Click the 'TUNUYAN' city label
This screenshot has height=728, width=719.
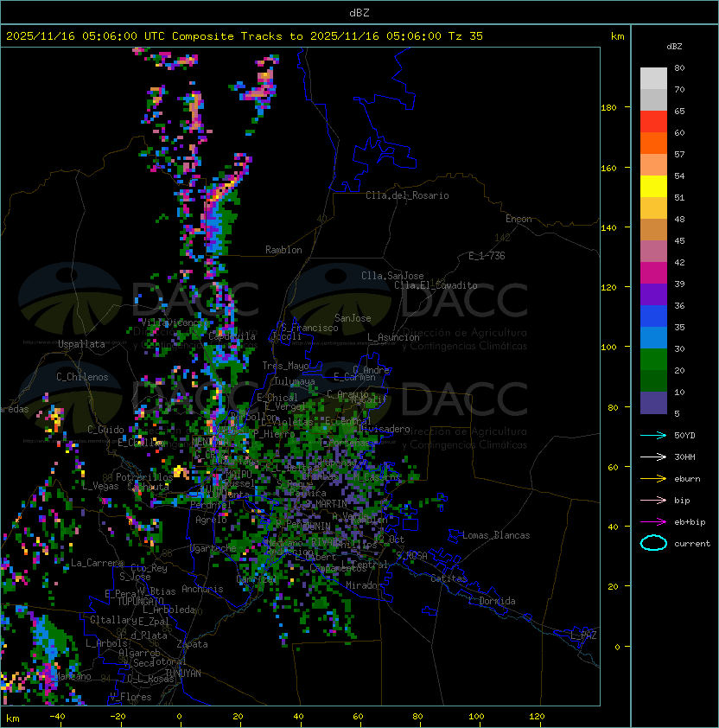tap(183, 674)
